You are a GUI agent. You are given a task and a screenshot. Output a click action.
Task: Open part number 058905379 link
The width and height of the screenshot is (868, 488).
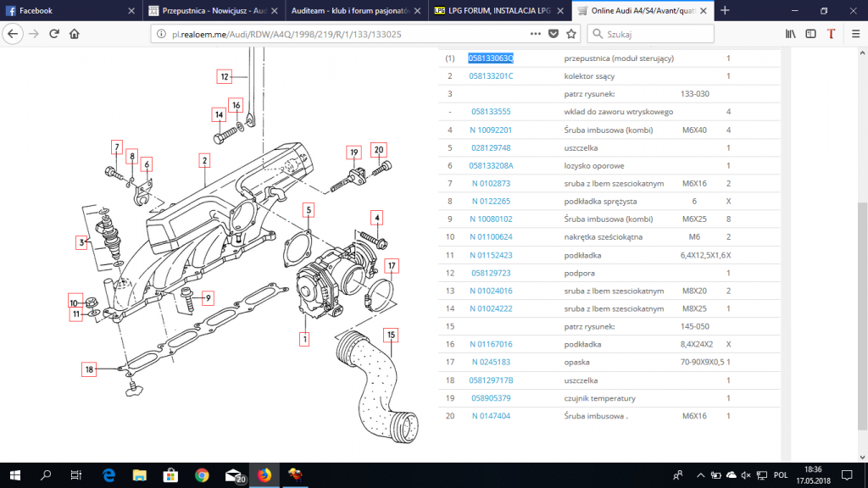(x=491, y=398)
